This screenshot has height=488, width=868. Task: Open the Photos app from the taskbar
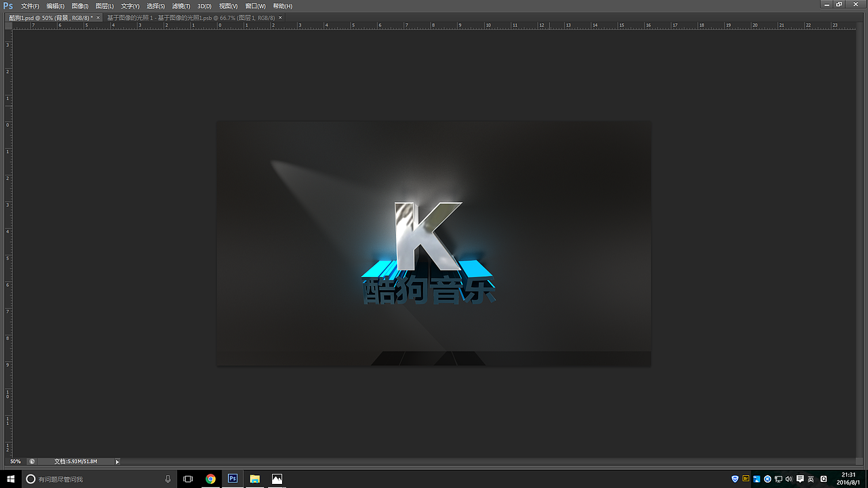pyautogui.click(x=277, y=479)
